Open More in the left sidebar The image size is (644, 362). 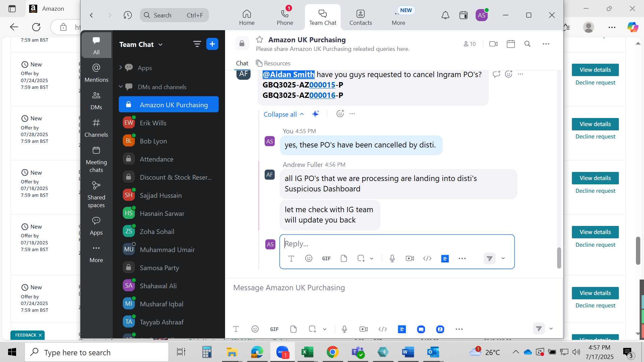pos(96,253)
